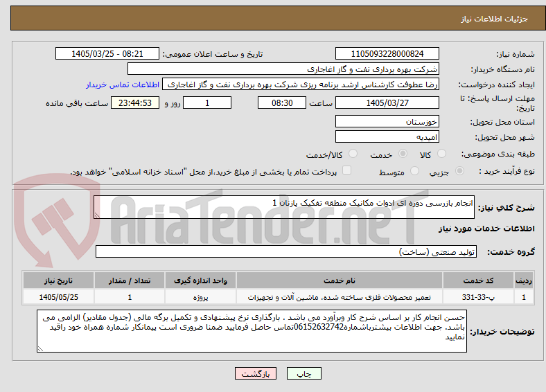The height and width of the screenshot is (392, 546).
Task: Click the طبقه بندی موضوعی label
Action: click(x=498, y=154)
